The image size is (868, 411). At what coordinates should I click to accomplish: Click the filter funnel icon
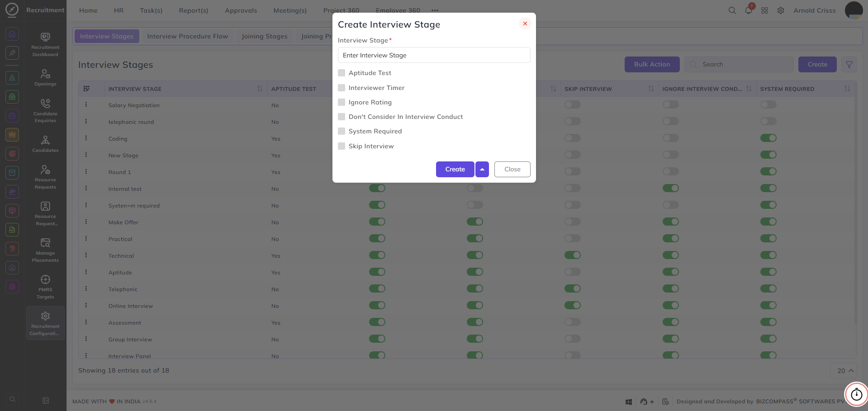pyautogui.click(x=849, y=65)
